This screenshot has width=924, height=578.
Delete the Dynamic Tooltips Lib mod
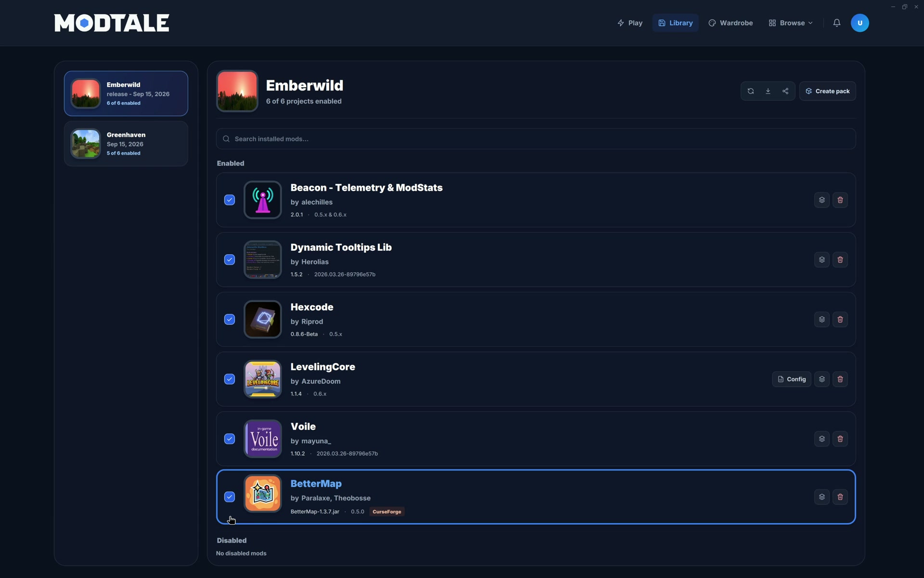(840, 260)
